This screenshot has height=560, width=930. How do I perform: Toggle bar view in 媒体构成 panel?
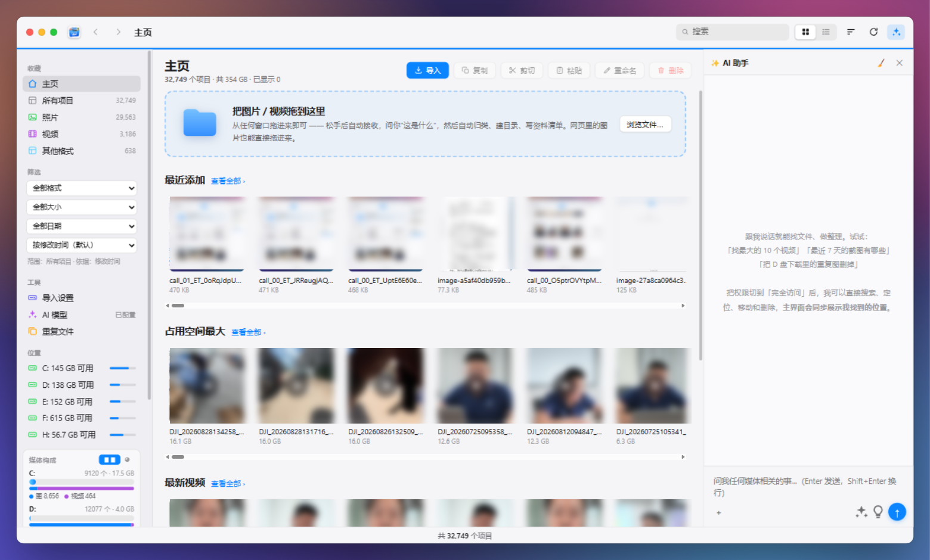tap(110, 460)
